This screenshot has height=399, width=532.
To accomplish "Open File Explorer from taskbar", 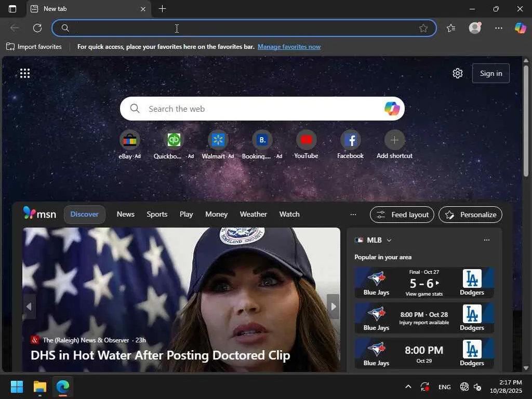I will 39,387.
